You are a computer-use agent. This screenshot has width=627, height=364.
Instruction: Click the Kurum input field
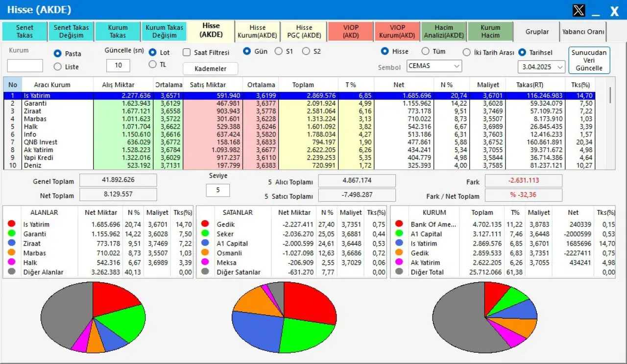25,66
